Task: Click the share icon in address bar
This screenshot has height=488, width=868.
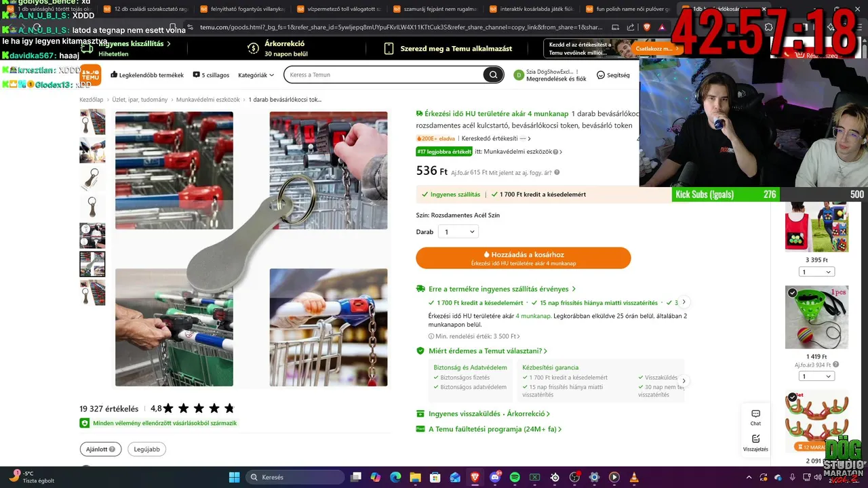Action: pos(631,27)
